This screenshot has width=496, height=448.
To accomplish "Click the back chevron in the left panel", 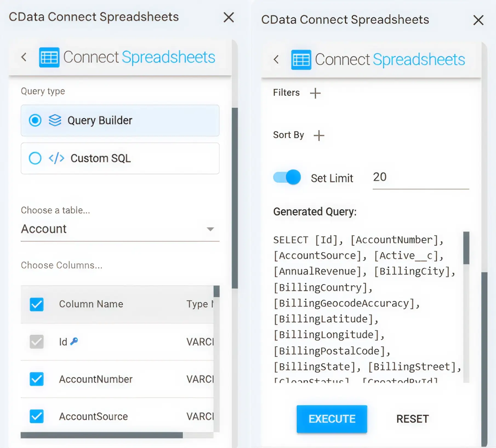I will coord(24,57).
